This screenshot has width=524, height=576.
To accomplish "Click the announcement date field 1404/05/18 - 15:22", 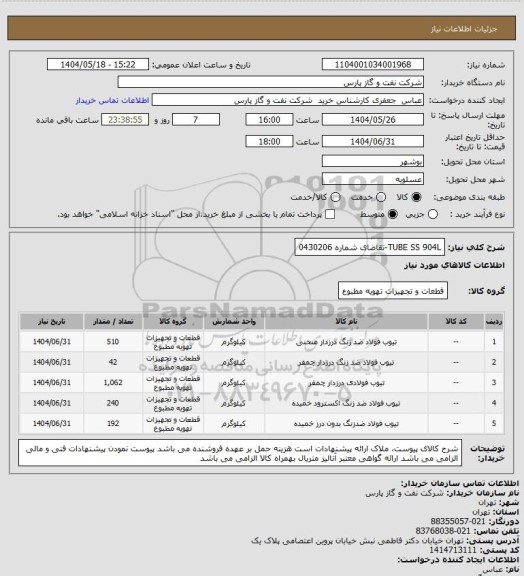I will pyautogui.click(x=98, y=64).
